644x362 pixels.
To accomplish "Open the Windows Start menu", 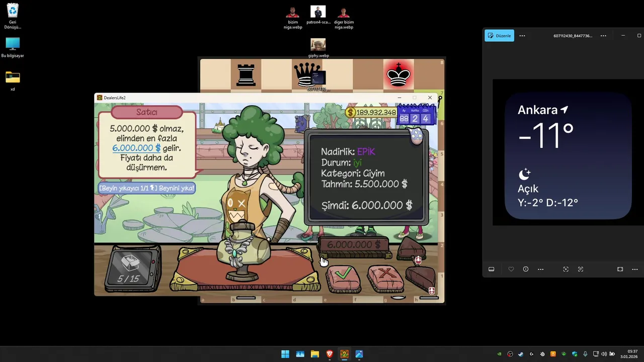I will 285,354.
